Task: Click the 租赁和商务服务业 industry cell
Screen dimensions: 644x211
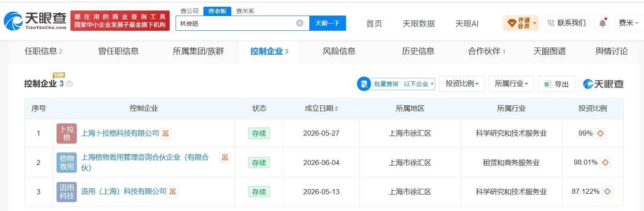Action: click(511, 163)
